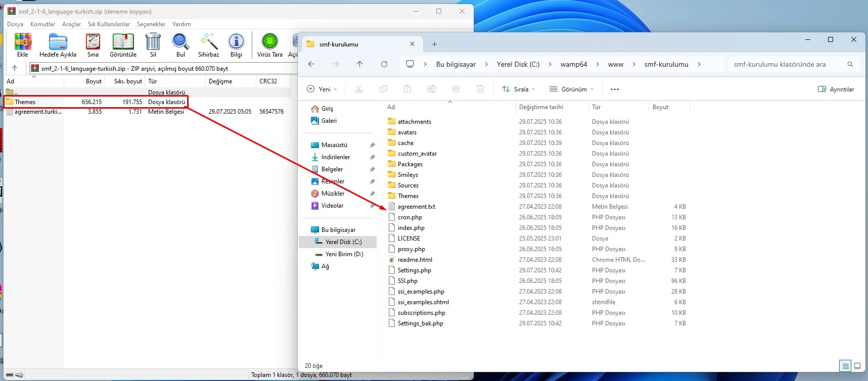This screenshot has height=381, width=868.
Task: Open Sık Kullanılanlar menu in WinRAR
Action: 109,24
